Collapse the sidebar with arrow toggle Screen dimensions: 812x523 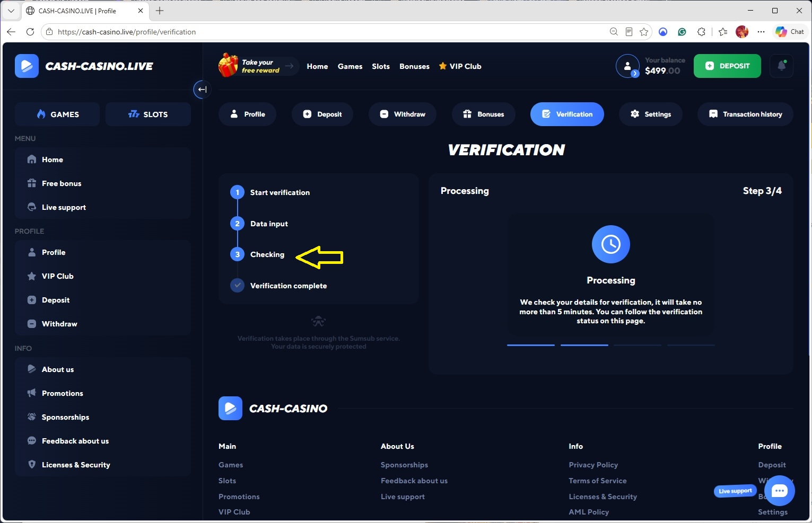click(x=202, y=89)
